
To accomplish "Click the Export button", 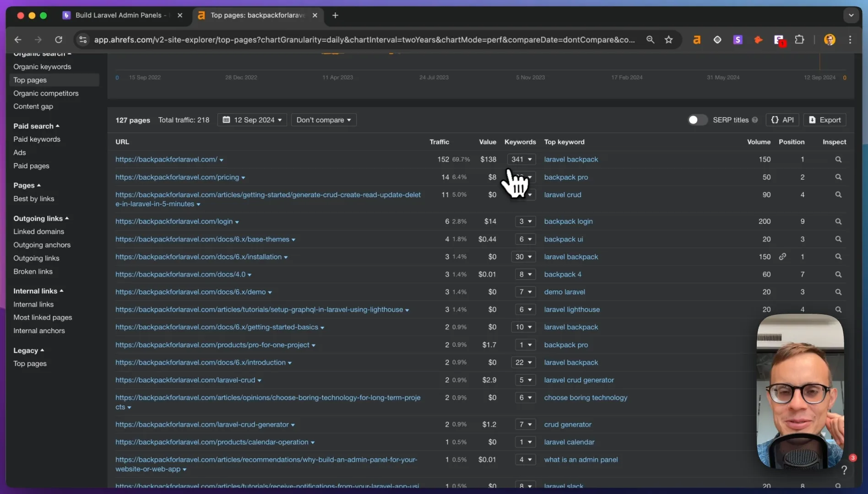I will click(x=825, y=120).
